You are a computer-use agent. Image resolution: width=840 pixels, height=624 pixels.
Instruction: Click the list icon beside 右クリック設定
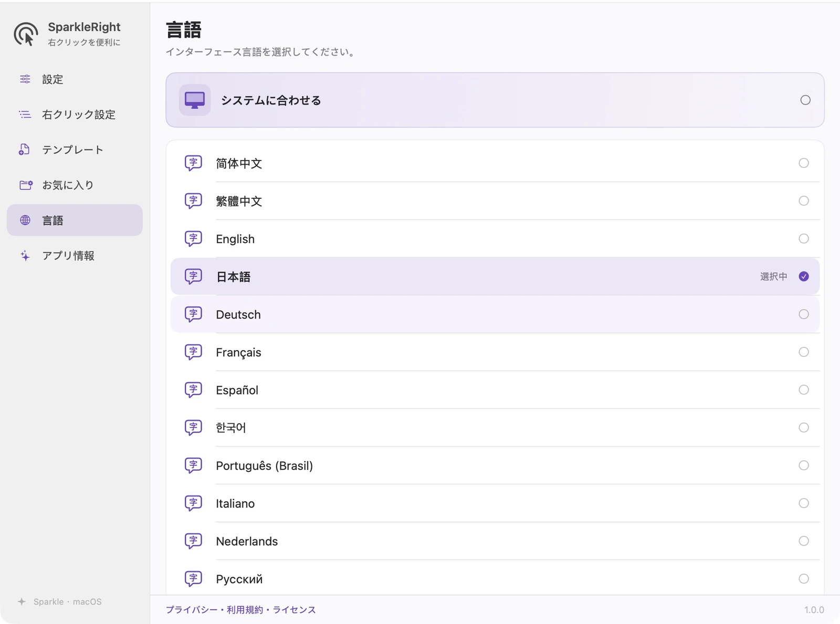25,114
